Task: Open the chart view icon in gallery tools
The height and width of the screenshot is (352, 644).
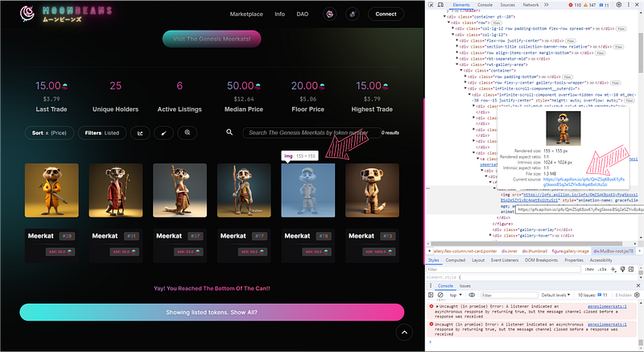Action: (x=140, y=133)
